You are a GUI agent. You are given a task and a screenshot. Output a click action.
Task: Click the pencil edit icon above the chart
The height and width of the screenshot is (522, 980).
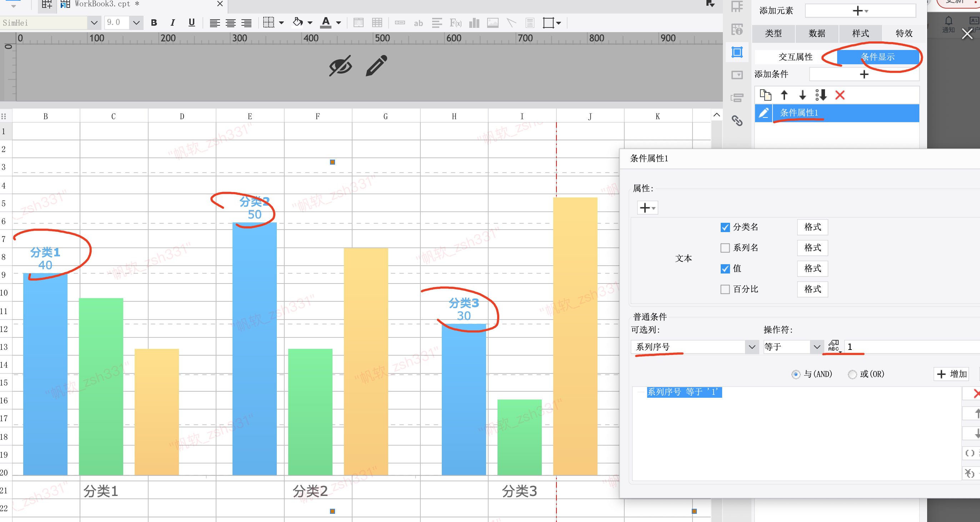tap(376, 65)
